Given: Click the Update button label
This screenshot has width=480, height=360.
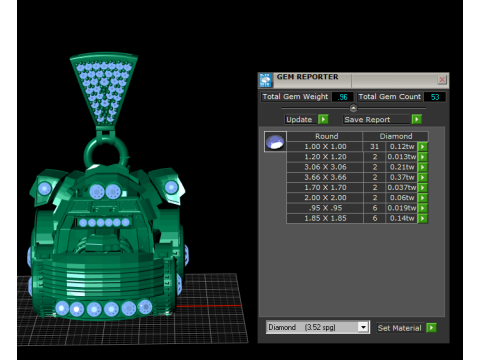Looking at the screenshot, I should 299,120.
